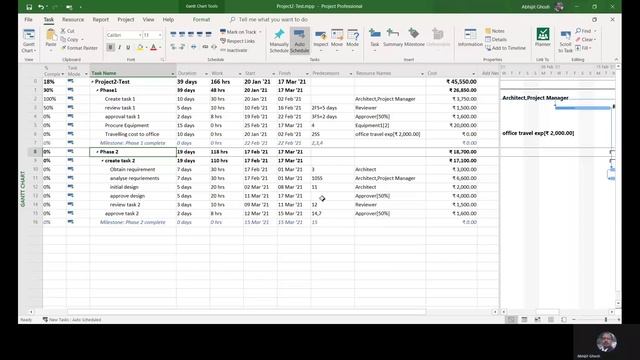Click the Find button in Editing

pos(584,31)
